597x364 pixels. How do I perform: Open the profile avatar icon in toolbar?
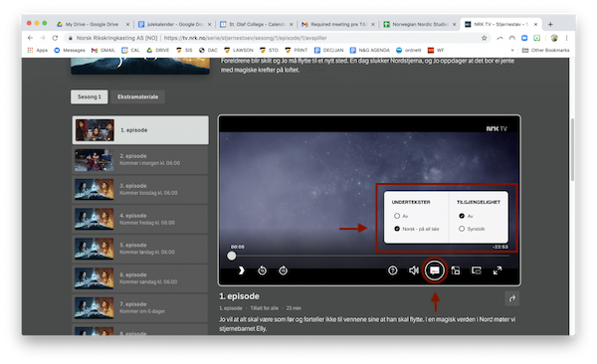coord(554,38)
